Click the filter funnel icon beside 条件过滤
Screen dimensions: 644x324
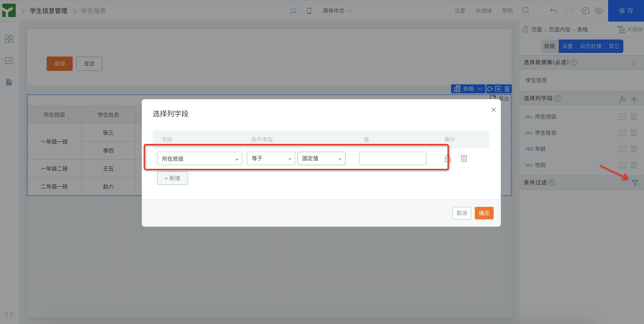(x=635, y=183)
